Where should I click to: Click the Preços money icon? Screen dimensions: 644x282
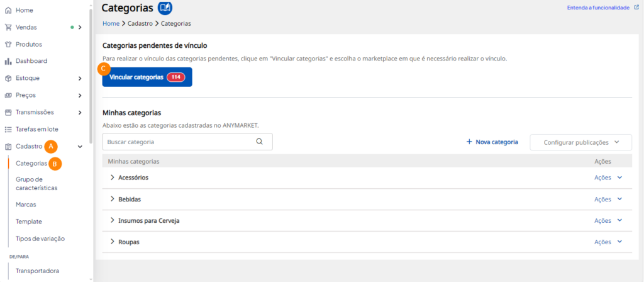(x=8, y=96)
